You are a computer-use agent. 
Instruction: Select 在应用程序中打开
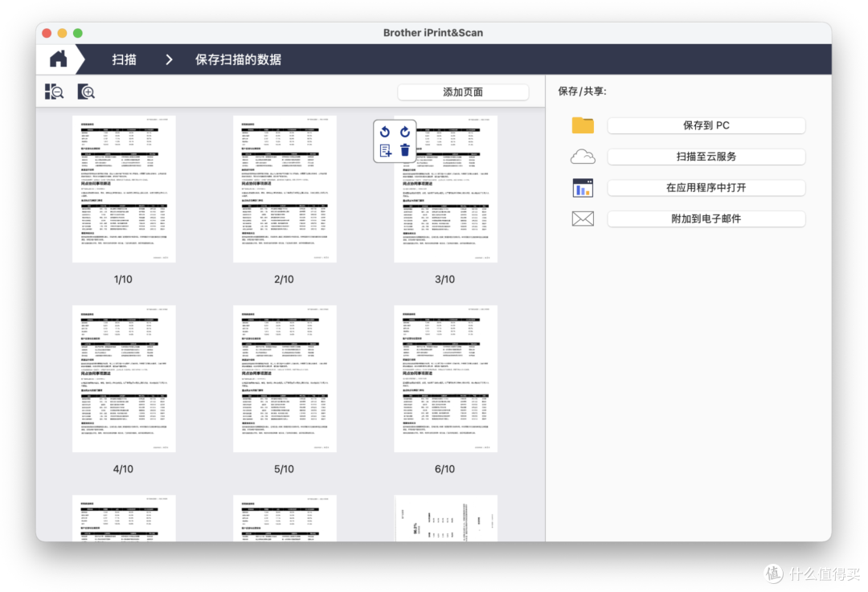706,187
